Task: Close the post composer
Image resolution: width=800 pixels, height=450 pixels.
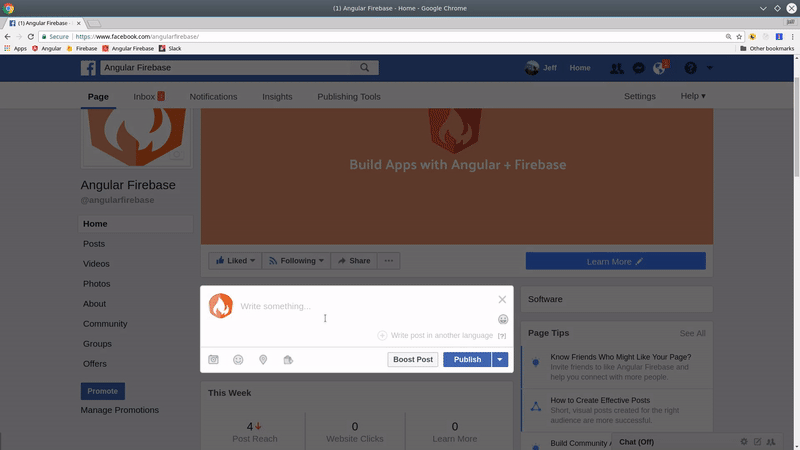Action: [x=502, y=299]
